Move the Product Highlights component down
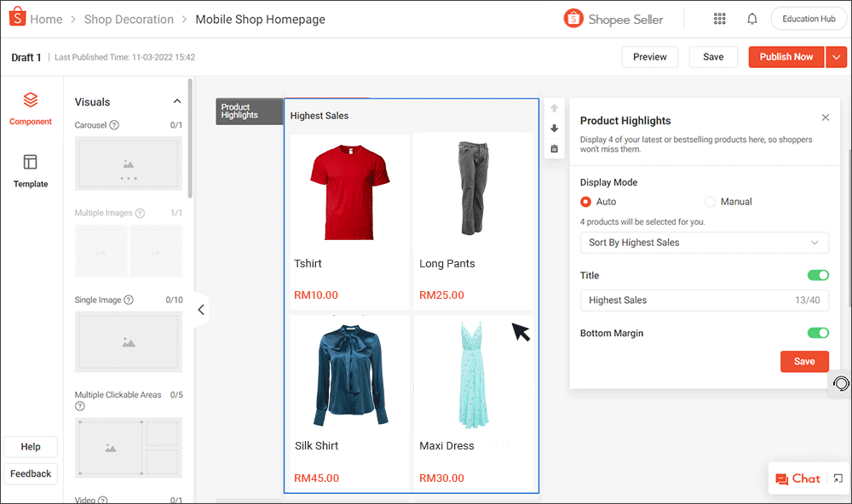This screenshot has height=504, width=852. [x=554, y=128]
